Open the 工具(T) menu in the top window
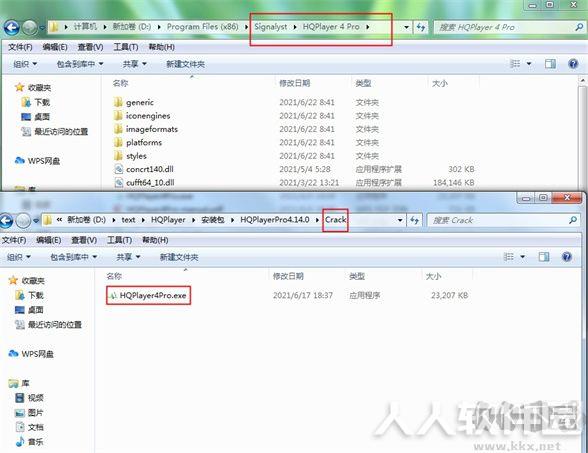Image resolution: width=588 pixels, height=453 pixels. coord(126,47)
